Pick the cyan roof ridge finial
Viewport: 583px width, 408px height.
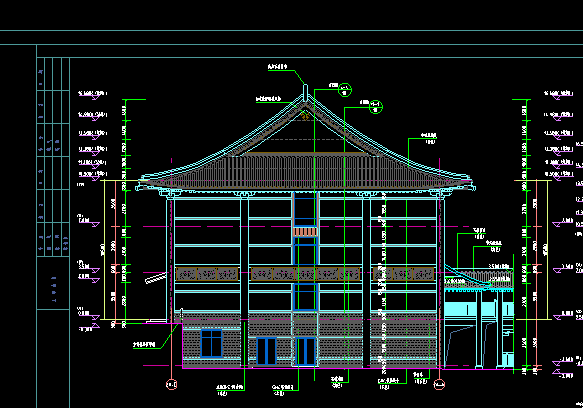pyautogui.click(x=305, y=93)
